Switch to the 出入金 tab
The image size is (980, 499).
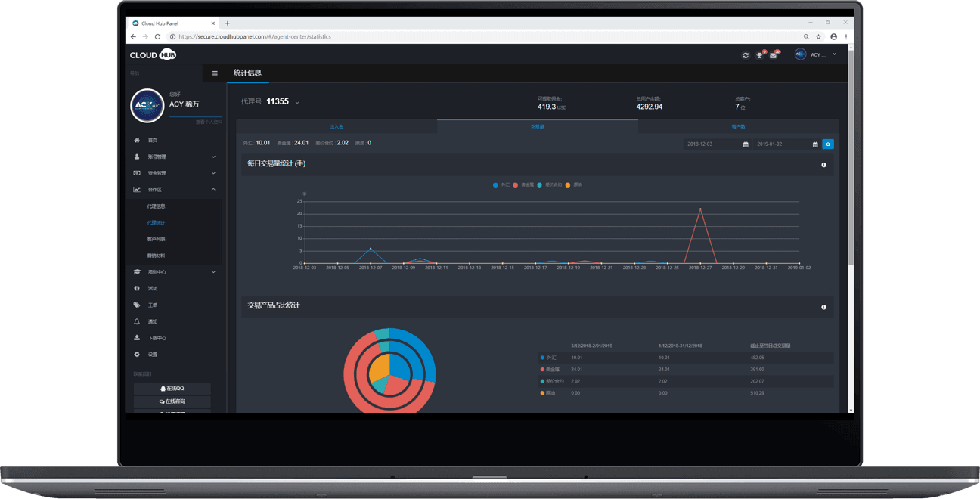point(336,127)
